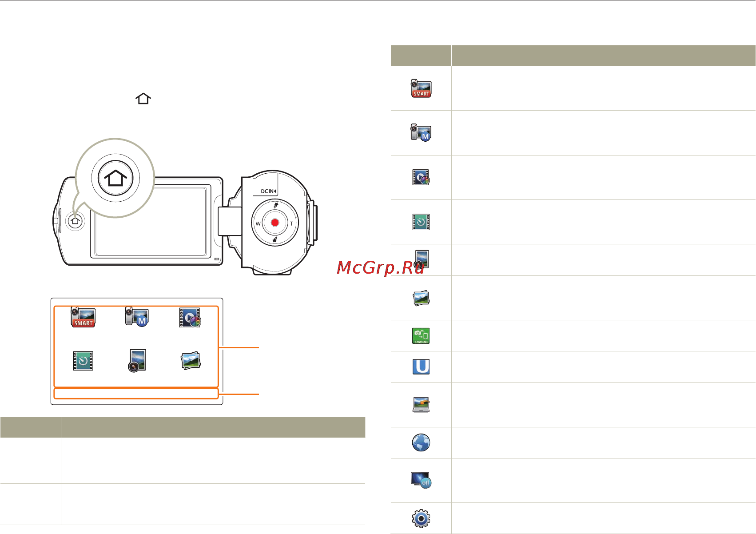Click the DC IN jack cover
The width and height of the screenshot is (756, 534).
coord(266,185)
